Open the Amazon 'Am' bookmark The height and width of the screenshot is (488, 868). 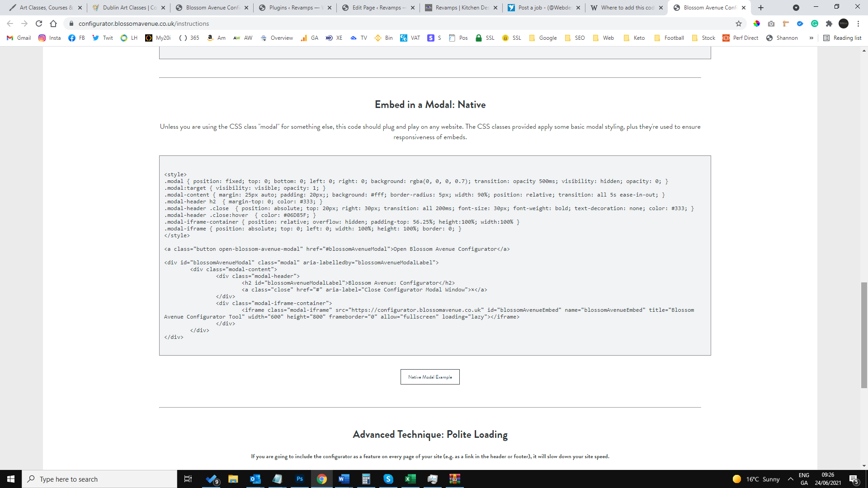(x=216, y=38)
